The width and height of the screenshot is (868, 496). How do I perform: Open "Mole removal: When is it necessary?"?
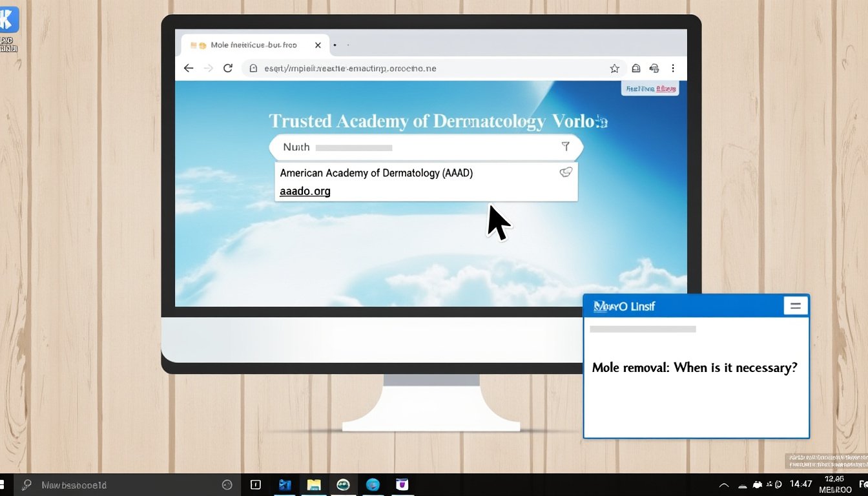(695, 367)
